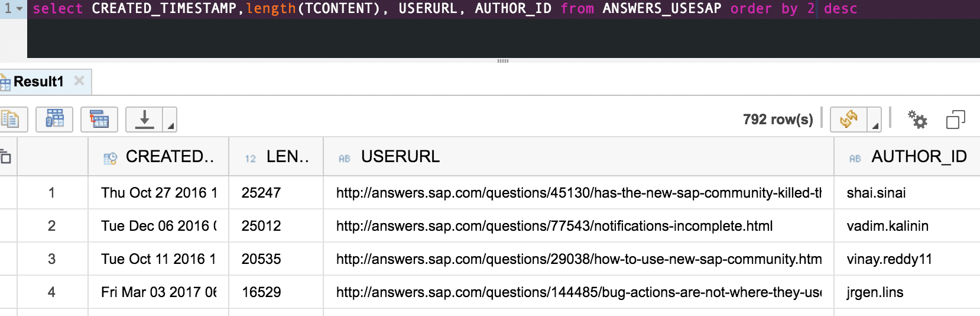Click the blue table grid toolbar icon
The height and width of the screenshot is (316, 980).
(54, 120)
